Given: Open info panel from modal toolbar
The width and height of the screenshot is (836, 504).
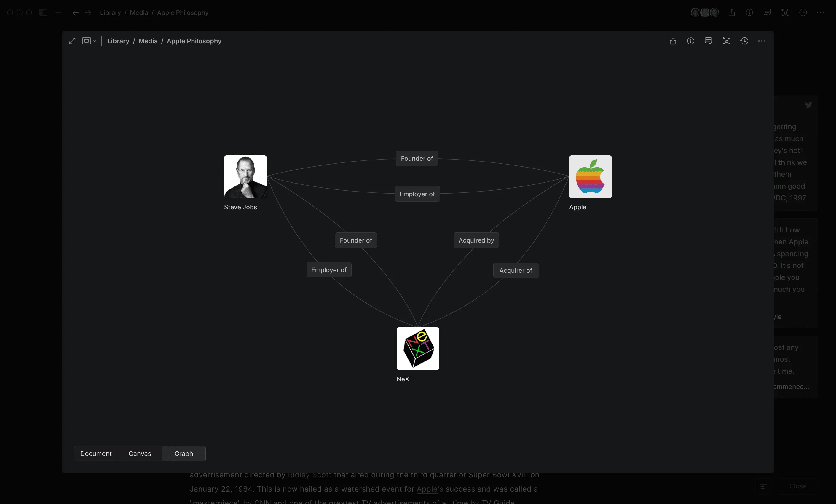Looking at the screenshot, I should tap(691, 41).
